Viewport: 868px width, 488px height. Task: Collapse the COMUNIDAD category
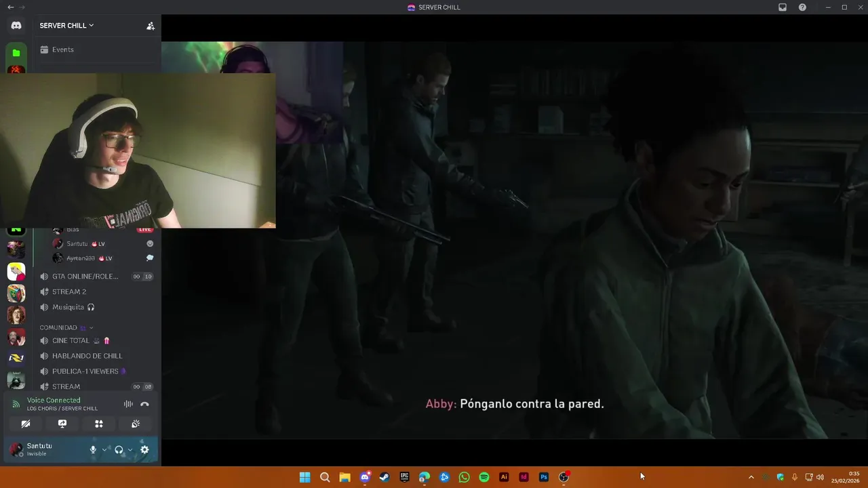(66, 327)
